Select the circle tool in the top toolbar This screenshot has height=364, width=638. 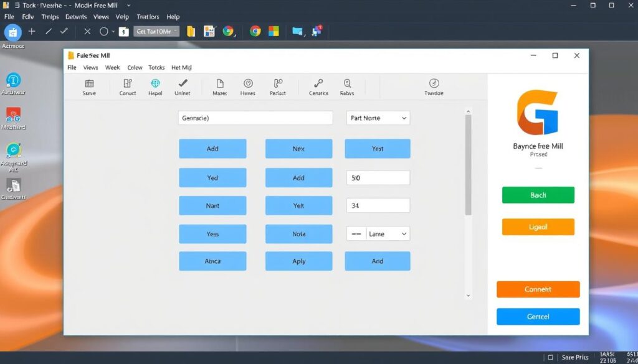pyautogui.click(x=104, y=31)
